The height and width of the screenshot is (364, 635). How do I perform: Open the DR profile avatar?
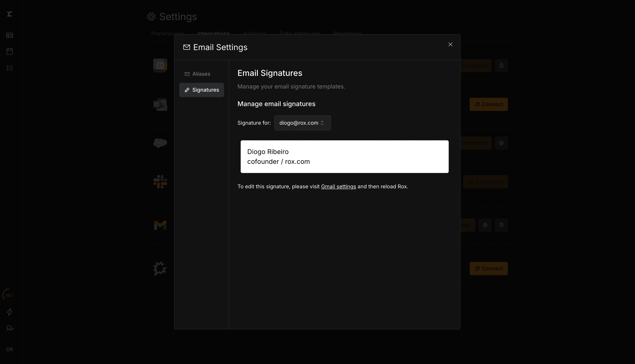(9, 349)
